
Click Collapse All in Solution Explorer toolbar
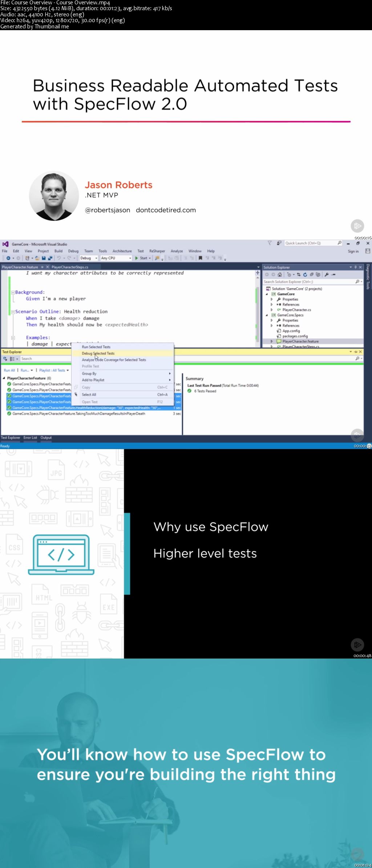[x=312, y=275]
